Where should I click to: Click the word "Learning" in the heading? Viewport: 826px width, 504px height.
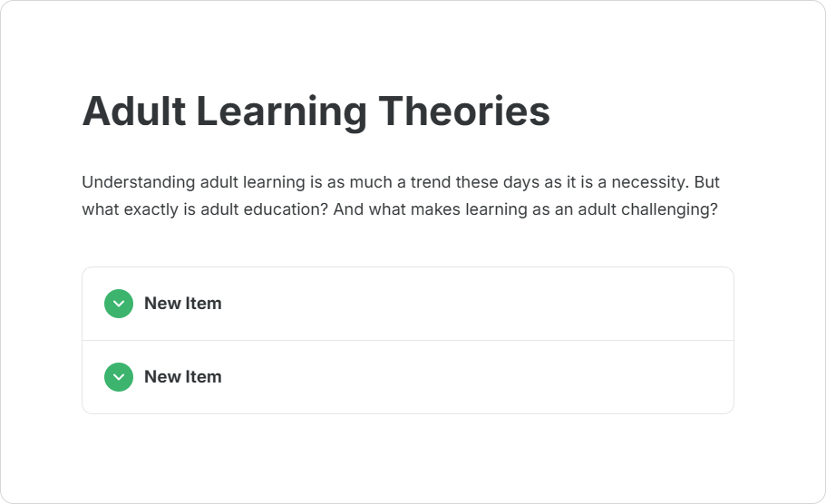(281, 111)
